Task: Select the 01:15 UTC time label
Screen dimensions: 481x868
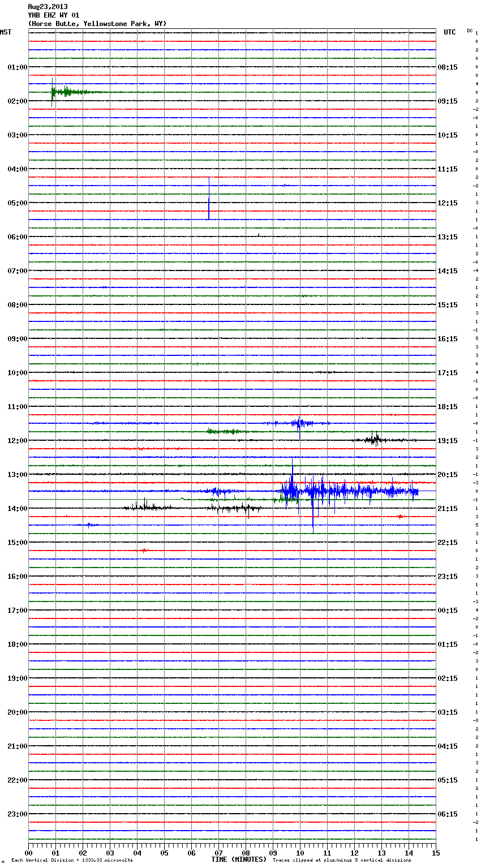Action: click(x=448, y=644)
